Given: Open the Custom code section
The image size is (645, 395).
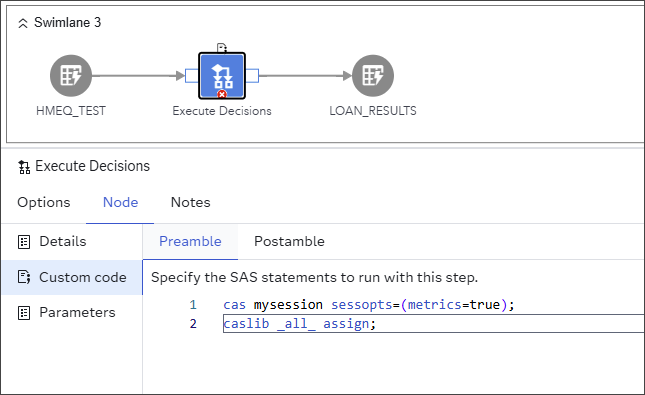Looking at the screenshot, I should pos(72,277).
